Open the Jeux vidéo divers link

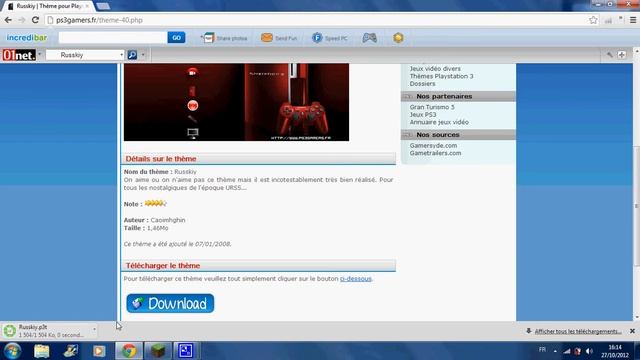click(x=435, y=69)
